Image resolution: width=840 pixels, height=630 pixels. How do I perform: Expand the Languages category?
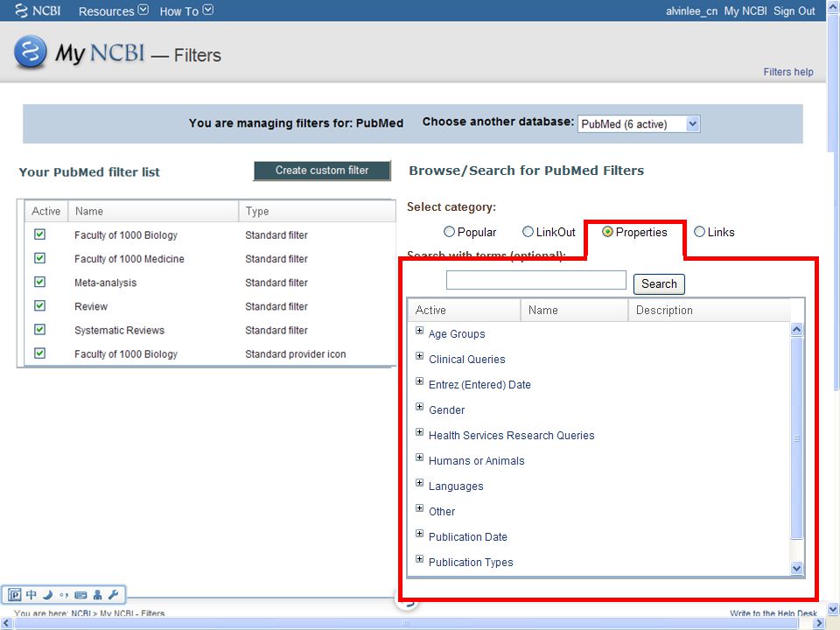419,483
